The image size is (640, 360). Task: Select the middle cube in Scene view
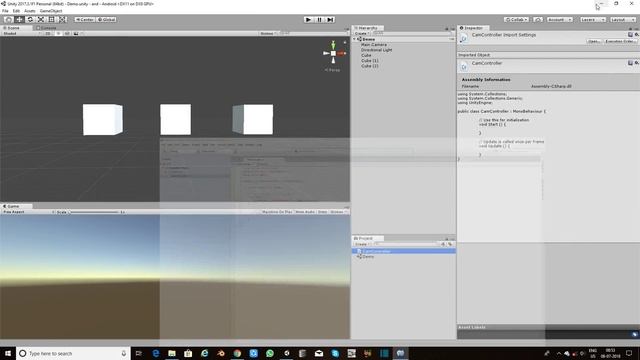(x=176, y=119)
